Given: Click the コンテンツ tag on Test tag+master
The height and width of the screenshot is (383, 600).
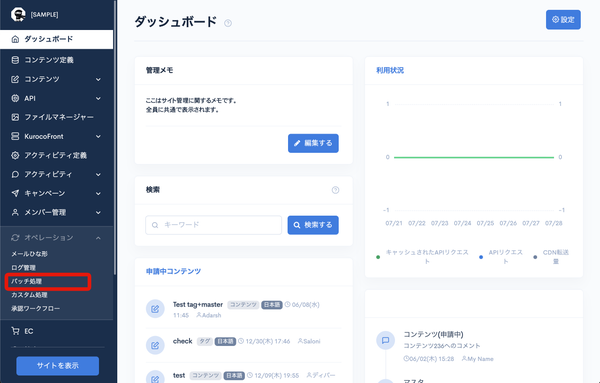Looking at the screenshot, I should click(243, 305).
